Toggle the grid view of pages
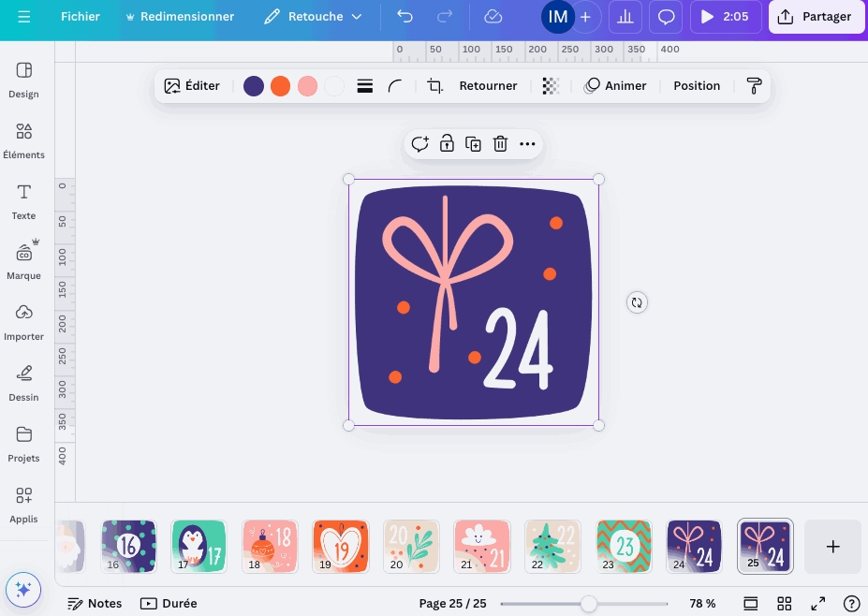The image size is (868, 616). 785,604
